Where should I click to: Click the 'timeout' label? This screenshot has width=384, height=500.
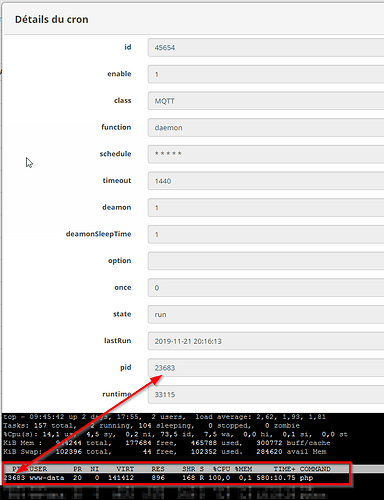[117, 180]
